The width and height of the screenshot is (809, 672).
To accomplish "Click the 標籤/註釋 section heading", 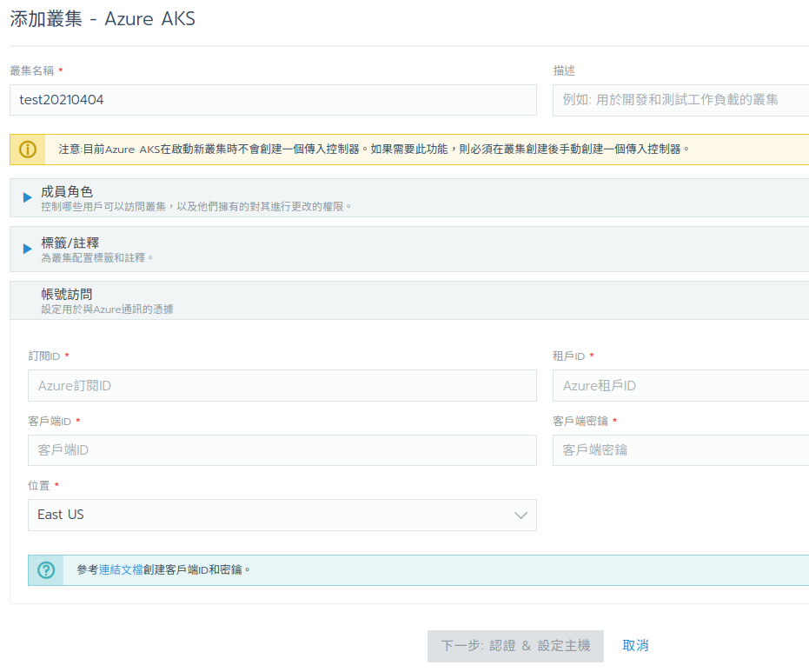I will pos(70,243).
